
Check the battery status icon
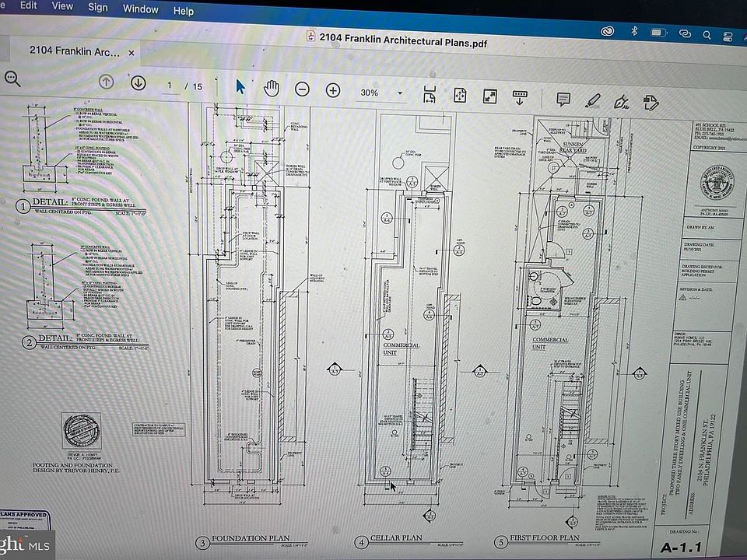click(x=658, y=33)
